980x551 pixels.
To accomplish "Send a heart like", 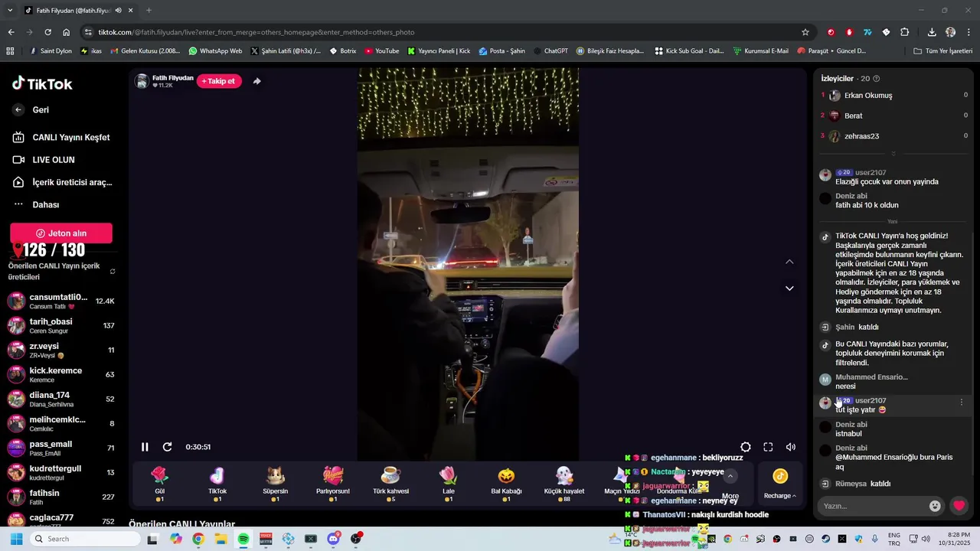I will pos(959,506).
